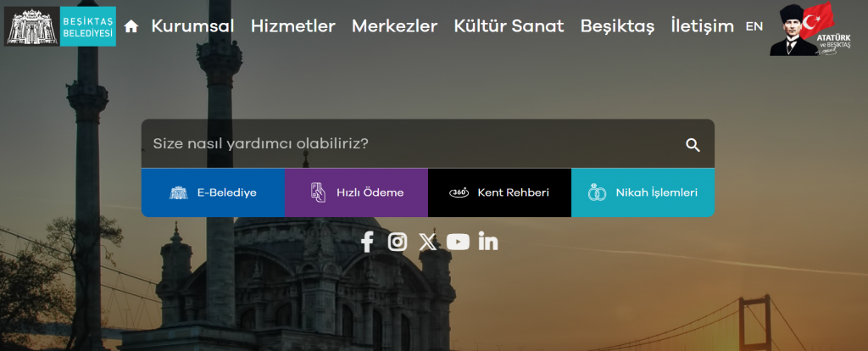
Task: Open the LinkedIn social icon
Action: (x=488, y=242)
